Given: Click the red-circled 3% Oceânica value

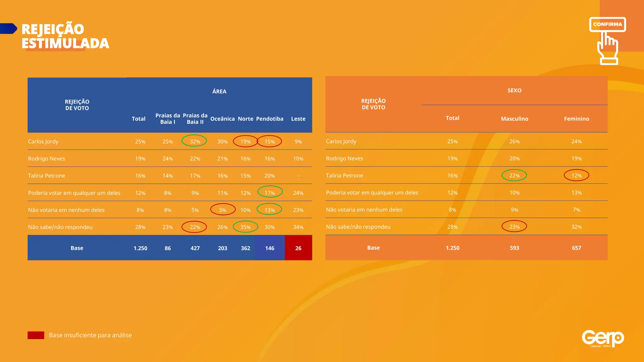Looking at the screenshot, I should point(223,210).
